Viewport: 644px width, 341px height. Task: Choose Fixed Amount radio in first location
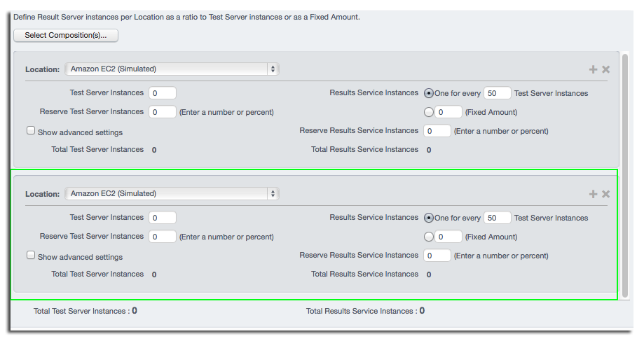[x=428, y=112]
